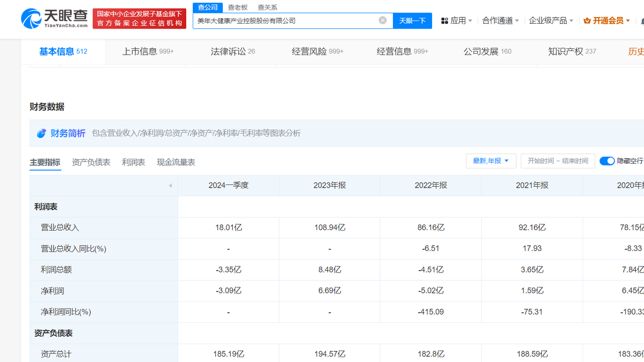
Task: Click the 108.94亿 revenue value
Action: pyautogui.click(x=330, y=227)
